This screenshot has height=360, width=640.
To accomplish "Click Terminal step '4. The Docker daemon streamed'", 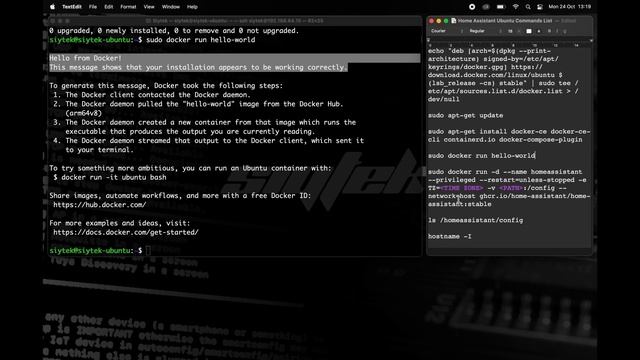I will 208,141.
